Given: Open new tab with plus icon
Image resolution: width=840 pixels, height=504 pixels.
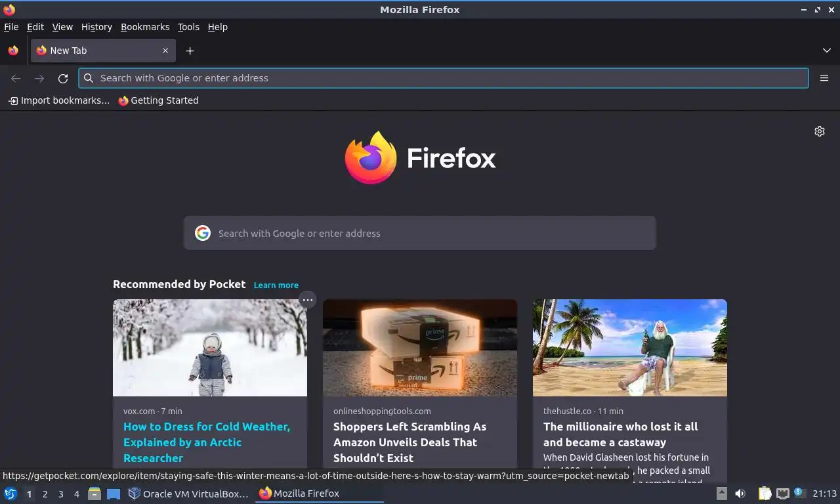Looking at the screenshot, I should pos(190,51).
